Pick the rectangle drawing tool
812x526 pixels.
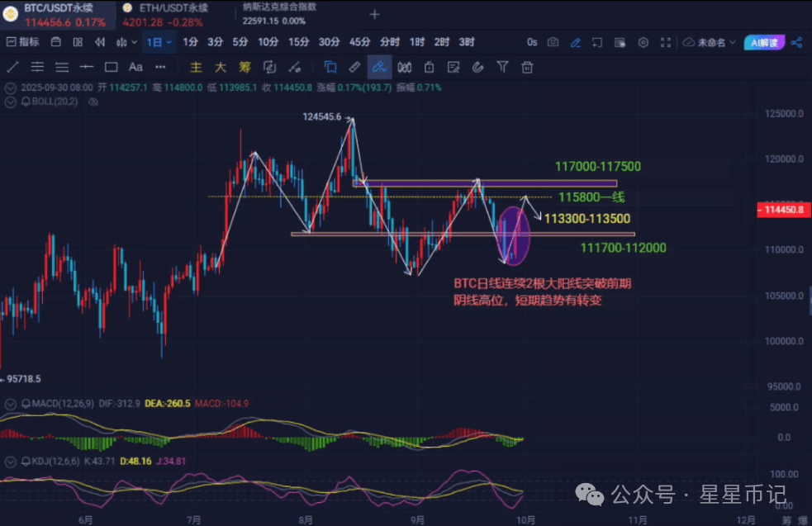pos(111,67)
